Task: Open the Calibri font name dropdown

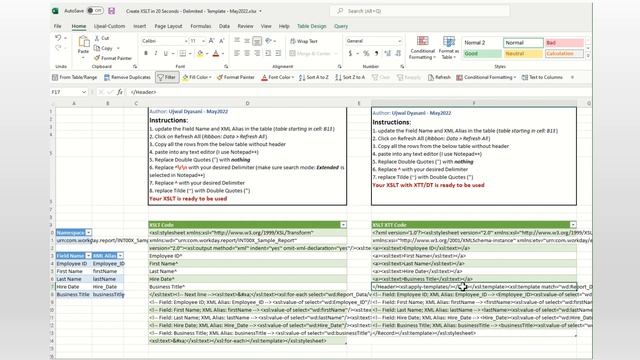Action: [186, 41]
